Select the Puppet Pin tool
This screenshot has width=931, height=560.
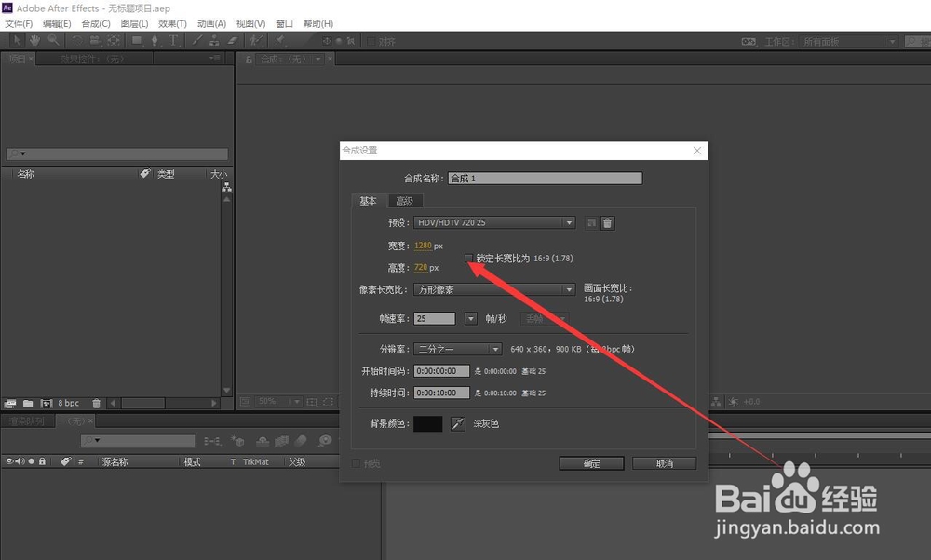279,40
